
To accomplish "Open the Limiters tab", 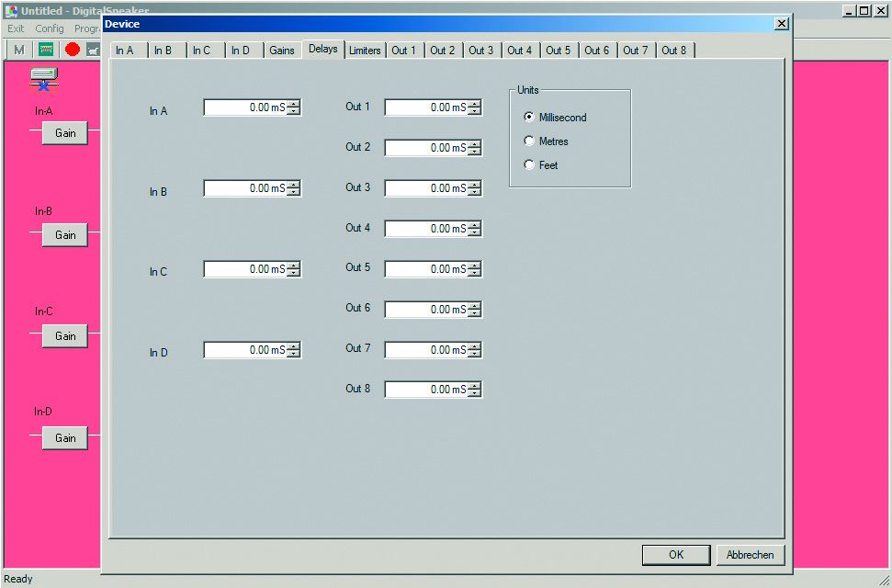I will click(365, 51).
